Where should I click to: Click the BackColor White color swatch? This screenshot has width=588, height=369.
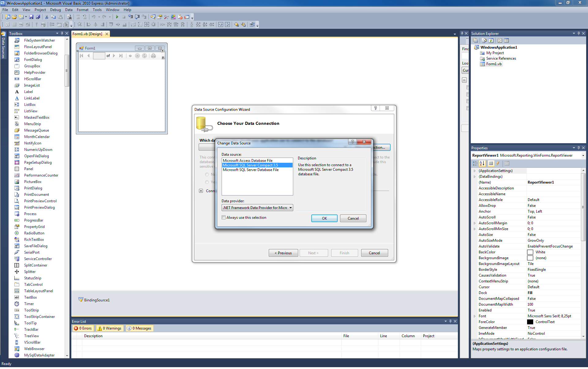[530, 252]
